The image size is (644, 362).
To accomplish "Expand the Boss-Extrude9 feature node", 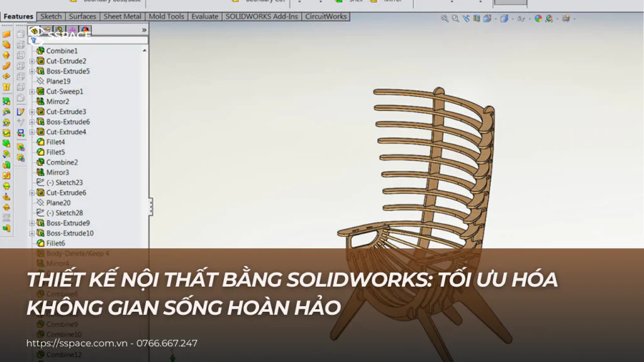I will [32, 223].
